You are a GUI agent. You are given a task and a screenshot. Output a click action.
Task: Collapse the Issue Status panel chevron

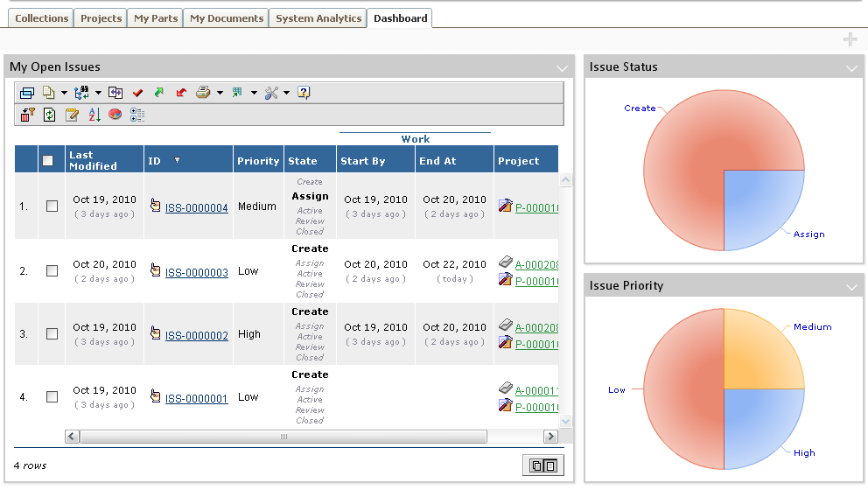pos(852,68)
